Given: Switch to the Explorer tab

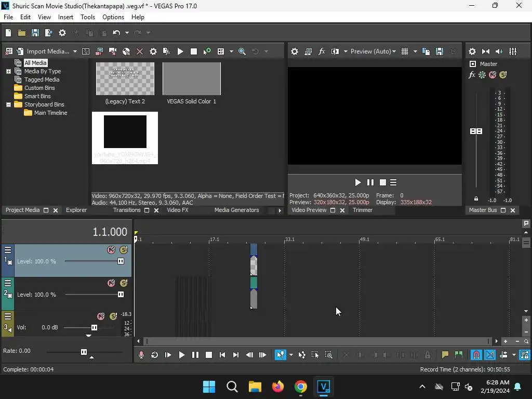Looking at the screenshot, I should click(x=76, y=210).
